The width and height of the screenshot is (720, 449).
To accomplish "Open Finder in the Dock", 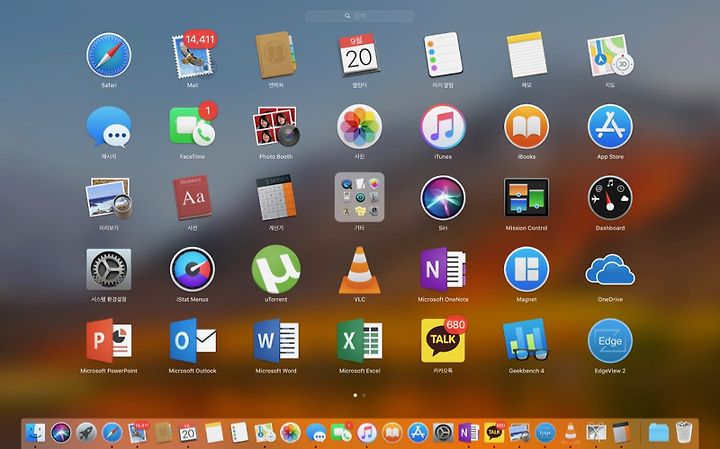I will pyautogui.click(x=35, y=432).
